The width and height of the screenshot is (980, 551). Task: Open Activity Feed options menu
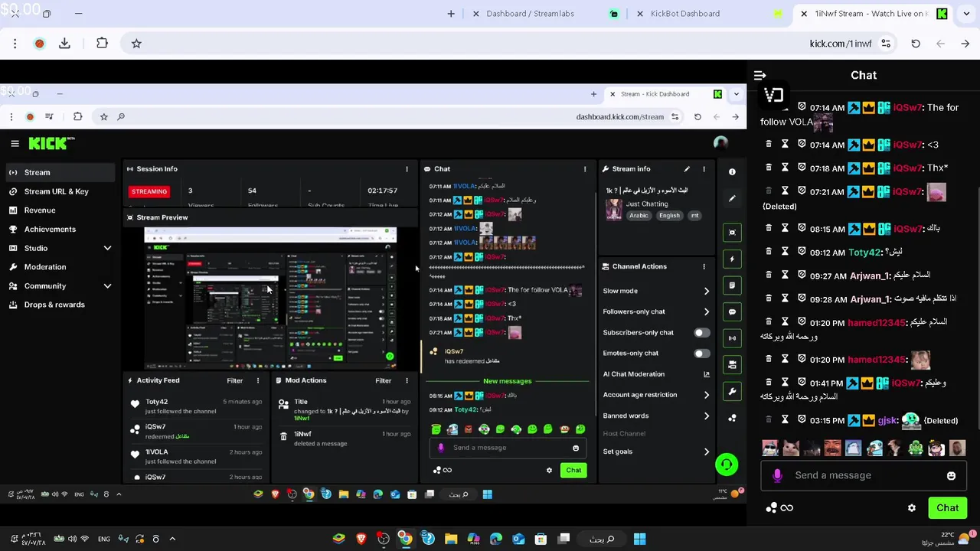pyautogui.click(x=257, y=380)
